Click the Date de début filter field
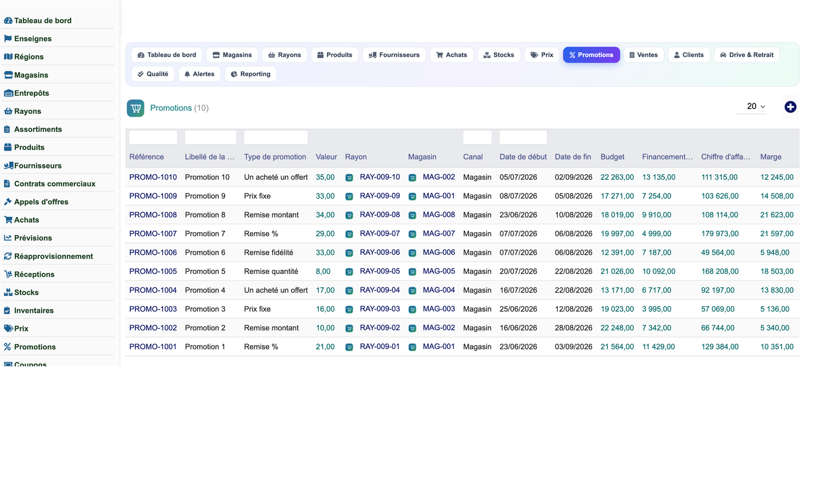 click(523, 138)
